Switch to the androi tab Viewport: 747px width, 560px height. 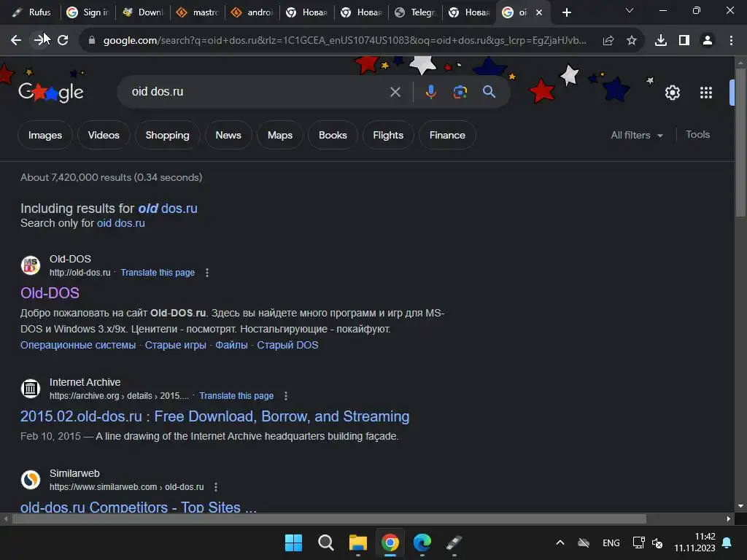252,12
